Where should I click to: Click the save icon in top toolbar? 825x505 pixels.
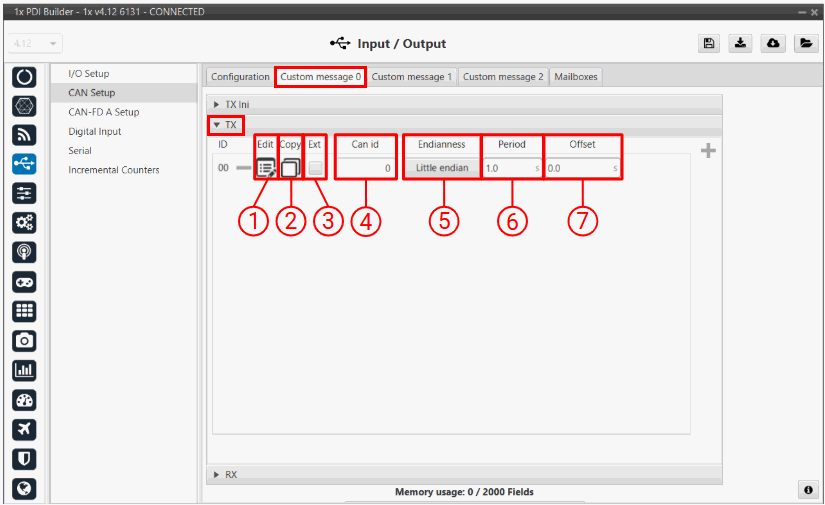[x=709, y=44]
